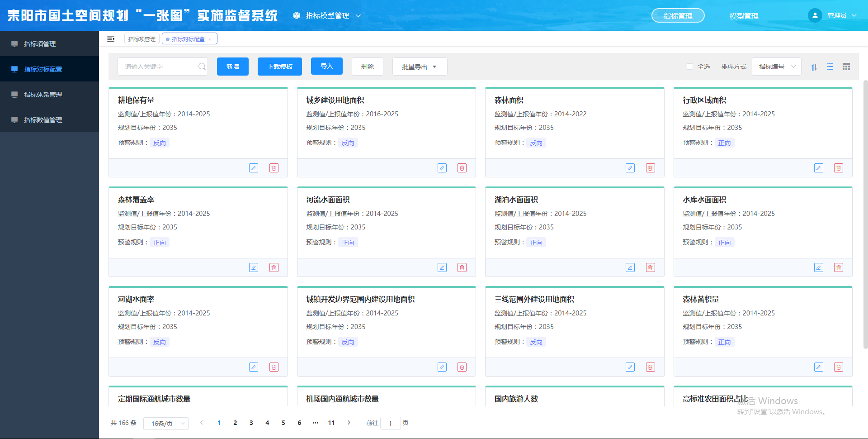Screen dimensions: 868x439
Task: Delete the 耕地保有量 card
Action: (274, 168)
